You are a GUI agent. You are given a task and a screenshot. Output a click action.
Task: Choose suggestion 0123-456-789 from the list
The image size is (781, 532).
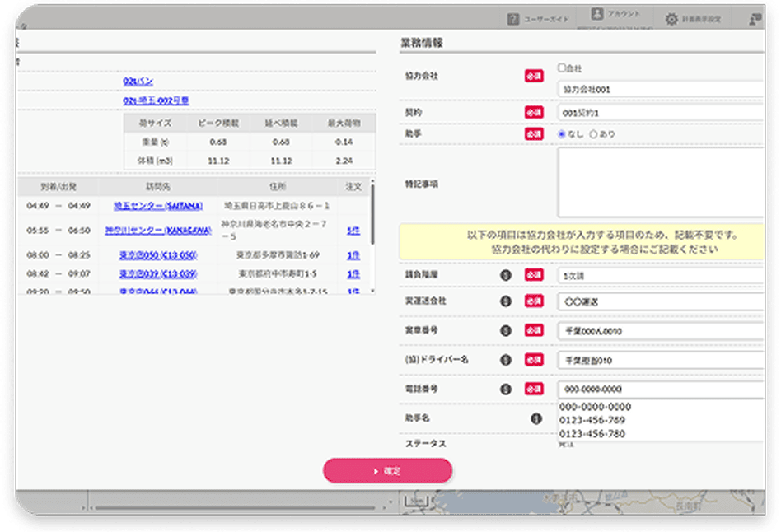coord(592,421)
